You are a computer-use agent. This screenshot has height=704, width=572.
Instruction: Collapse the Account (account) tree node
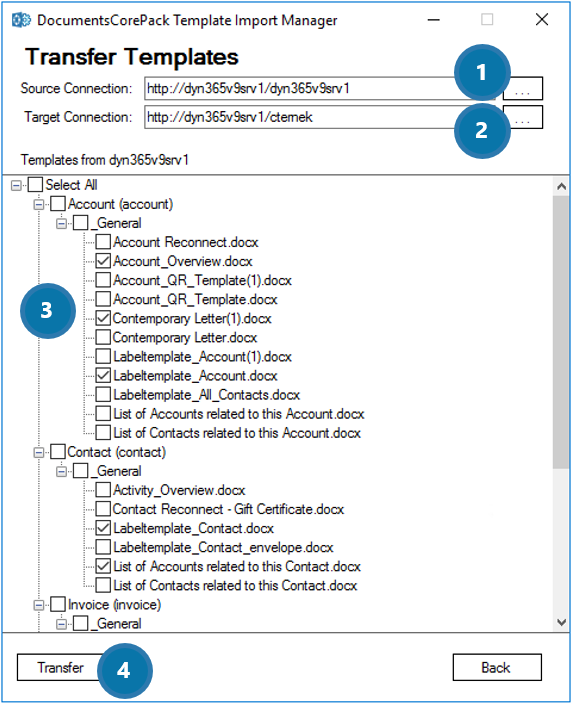pos(39,204)
